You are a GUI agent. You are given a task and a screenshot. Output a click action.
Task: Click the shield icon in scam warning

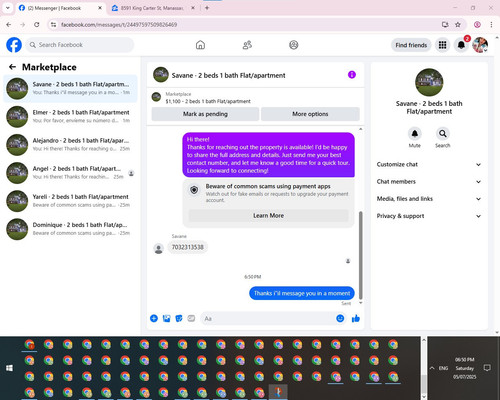click(x=194, y=190)
